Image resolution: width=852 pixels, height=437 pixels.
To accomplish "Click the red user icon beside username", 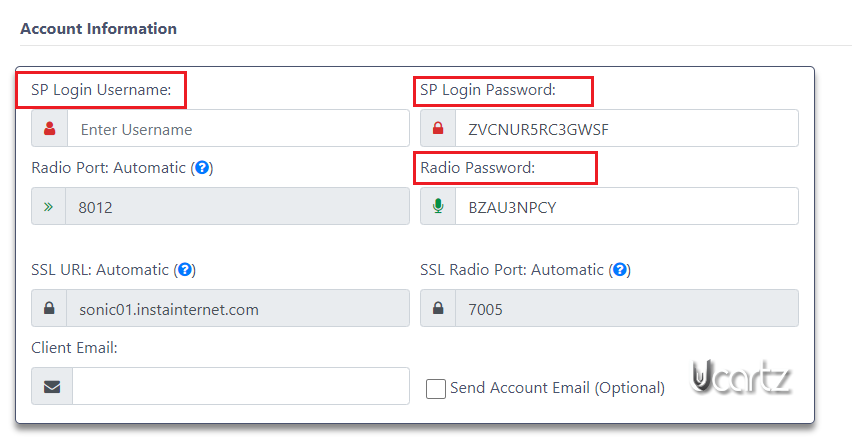I will [49, 128].
